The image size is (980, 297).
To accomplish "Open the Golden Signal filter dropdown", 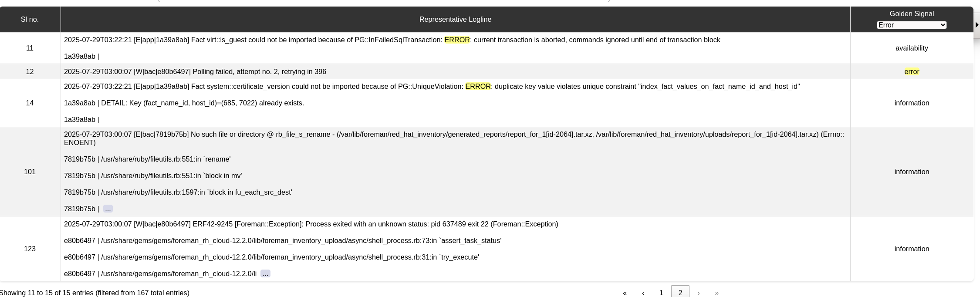I will pyautogui.click(x=911, y=25).
